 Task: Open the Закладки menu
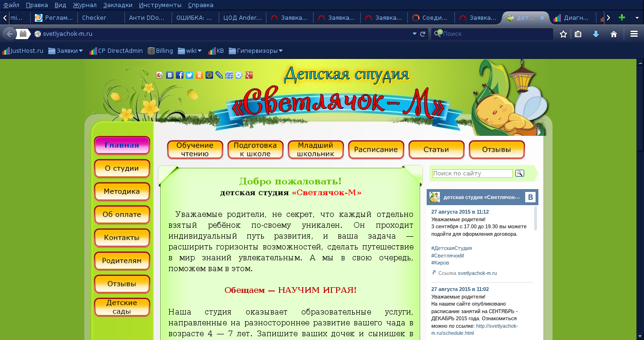pyautogui.click(x=118, y=5)
